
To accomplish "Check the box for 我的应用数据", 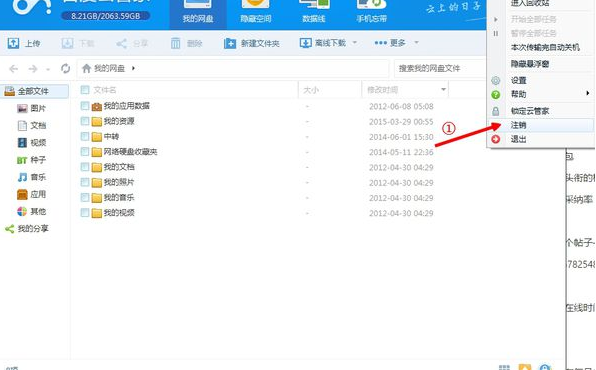I will coord(85,106).
